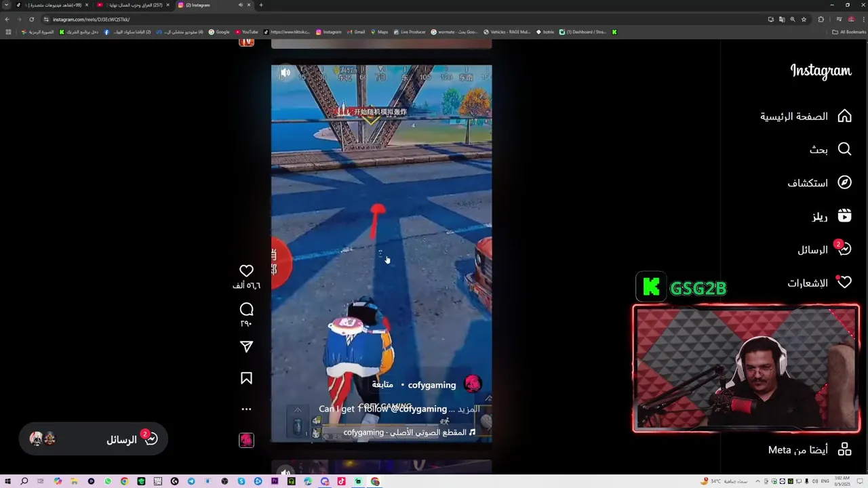Open WhatsApp from the taskbar
This screenshot has width=868, height=488.
[x=108, y=481]
